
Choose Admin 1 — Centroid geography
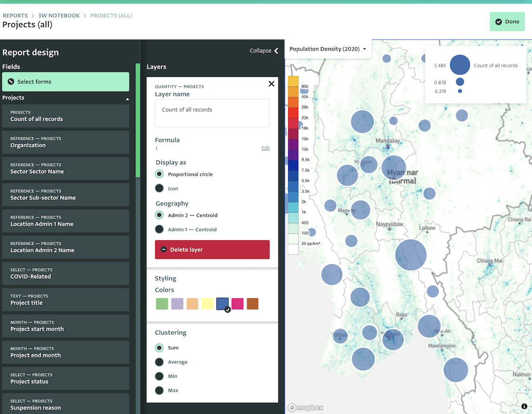(159, 230)
